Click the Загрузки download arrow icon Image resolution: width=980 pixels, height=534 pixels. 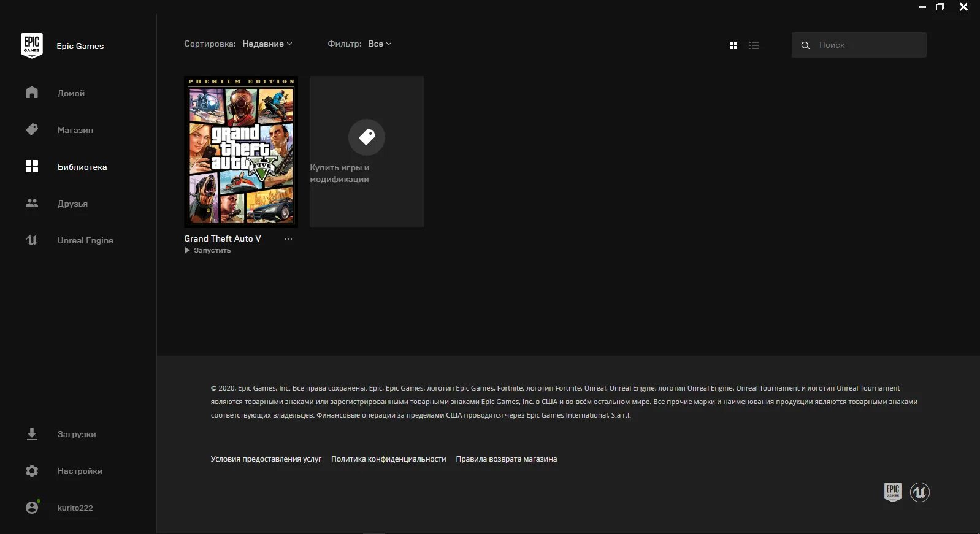[32, 434]
